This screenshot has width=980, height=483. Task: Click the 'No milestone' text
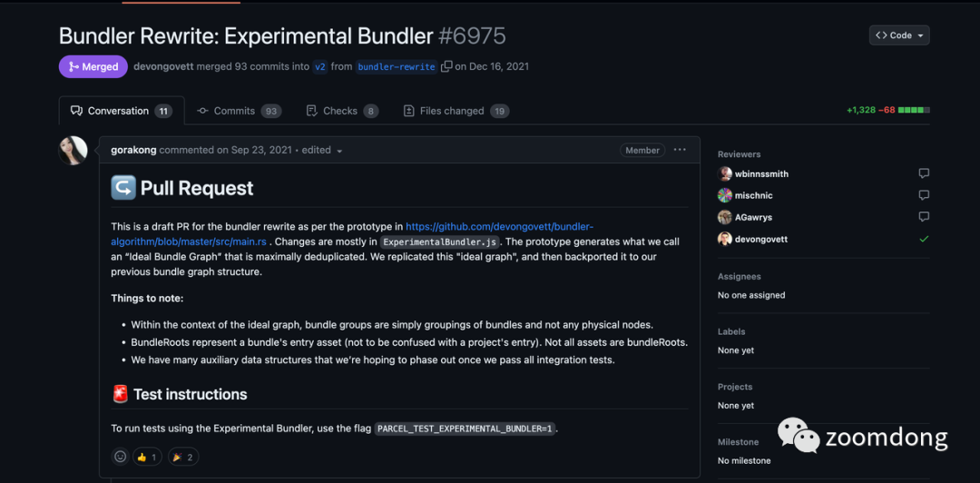[744, 460]
